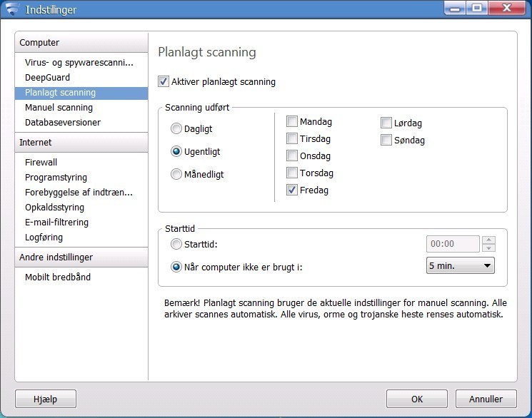The height and width of the screenshot is (418, 532).
Task: Open the 5 min. idle time dropdown
Action: click(x=461, y=266)
